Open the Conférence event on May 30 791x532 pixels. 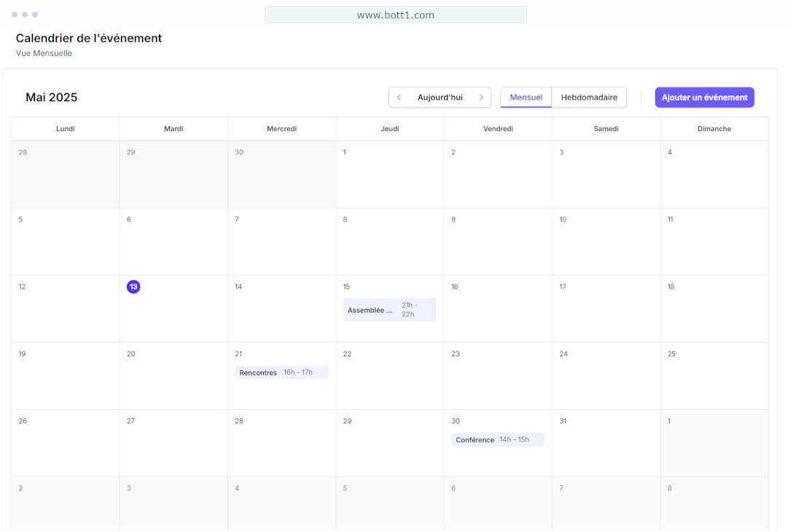click(475, 439)
